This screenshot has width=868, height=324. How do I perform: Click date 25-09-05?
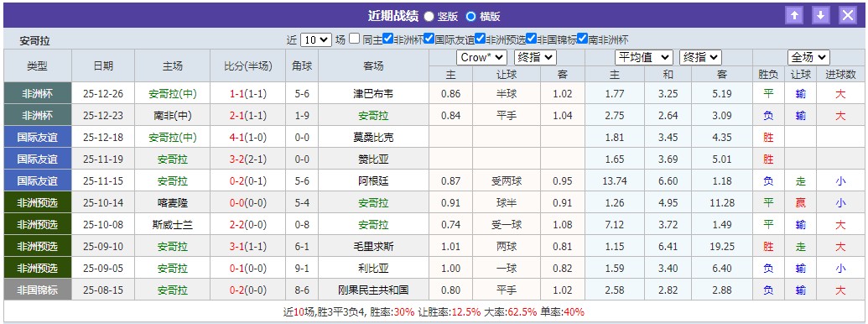pyautogui.click(x=103, y=268)
